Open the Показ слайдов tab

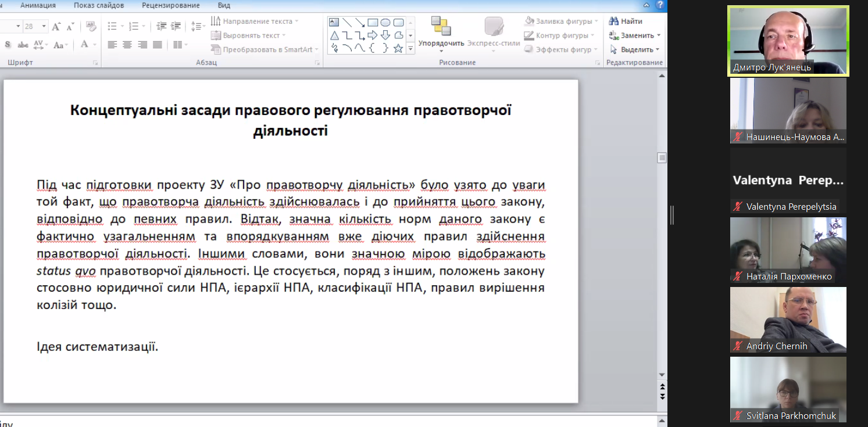coord(99,5)
